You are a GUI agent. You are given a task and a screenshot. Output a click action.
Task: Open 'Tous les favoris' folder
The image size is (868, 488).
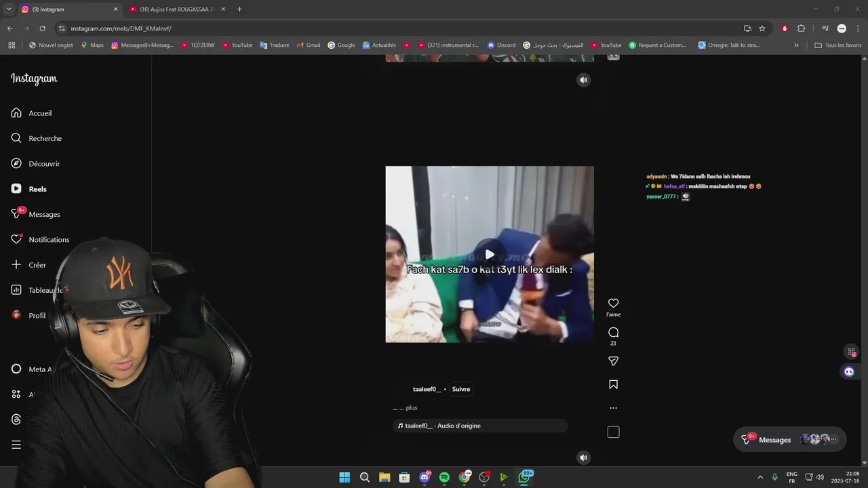838,45
